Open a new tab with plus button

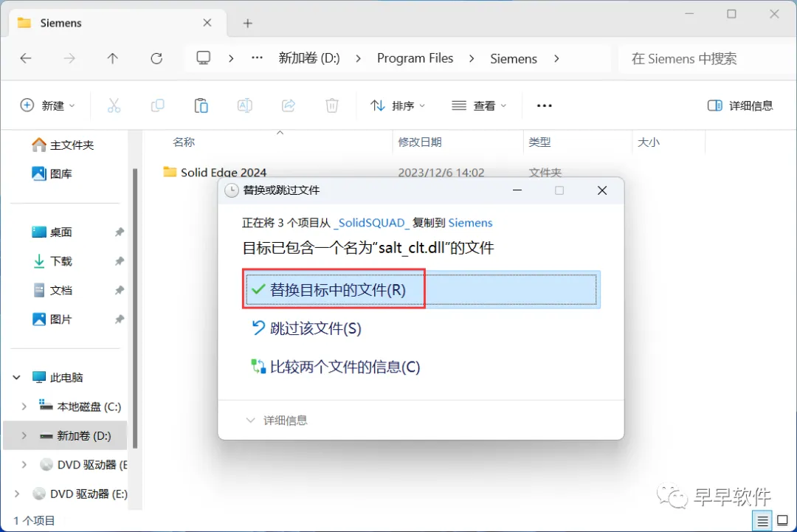[247, 24]
